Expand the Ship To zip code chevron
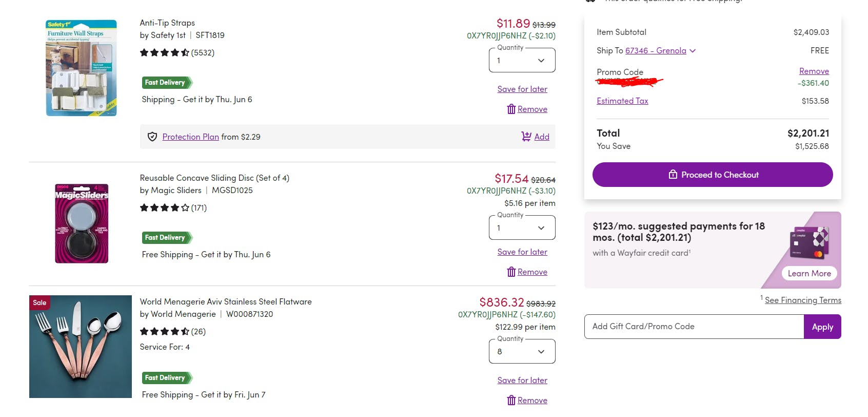The width and height of the screenshot is (868, 417). click(693, 51)
